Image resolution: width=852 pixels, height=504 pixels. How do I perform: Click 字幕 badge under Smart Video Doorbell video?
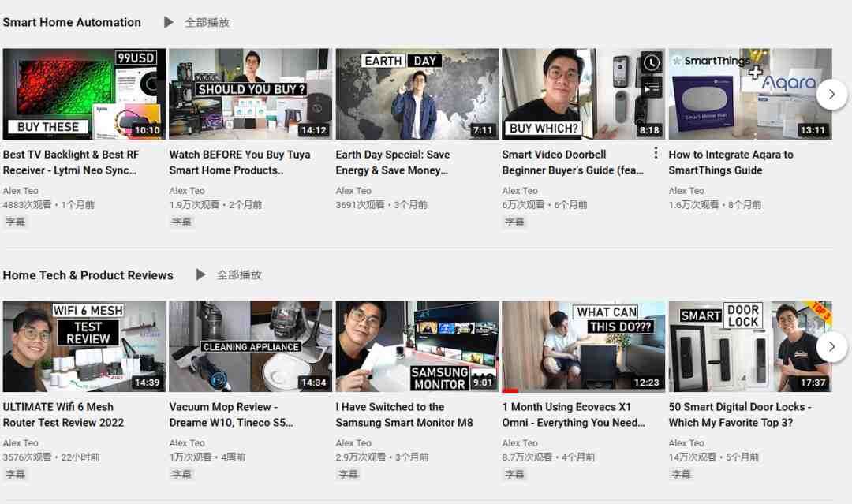point(514,222)
